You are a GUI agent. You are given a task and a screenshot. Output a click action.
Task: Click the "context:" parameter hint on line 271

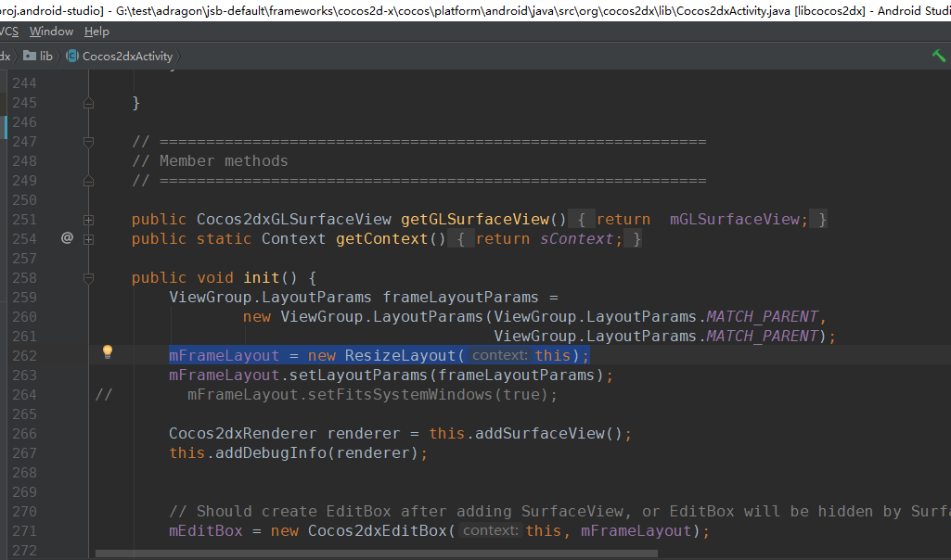490,530
